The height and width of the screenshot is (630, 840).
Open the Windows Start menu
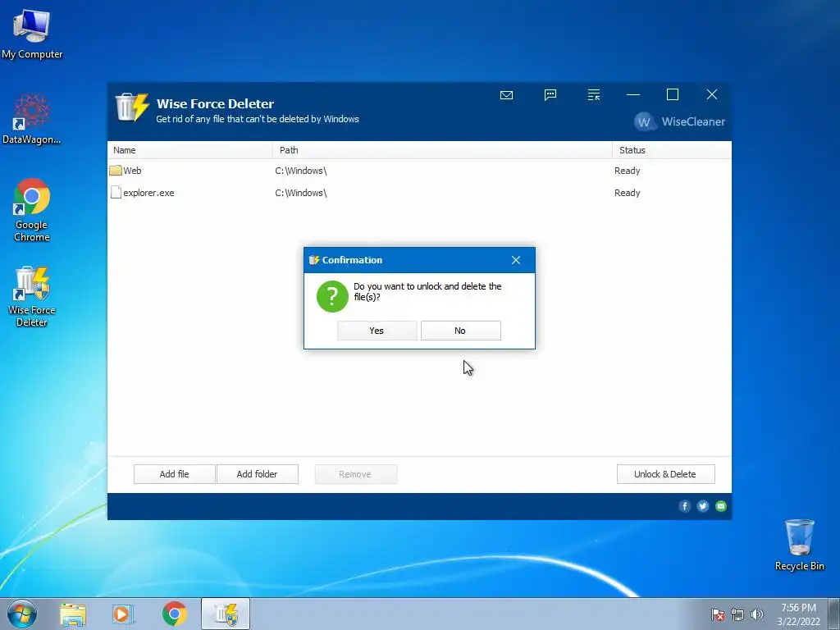[x=22, y=614]
